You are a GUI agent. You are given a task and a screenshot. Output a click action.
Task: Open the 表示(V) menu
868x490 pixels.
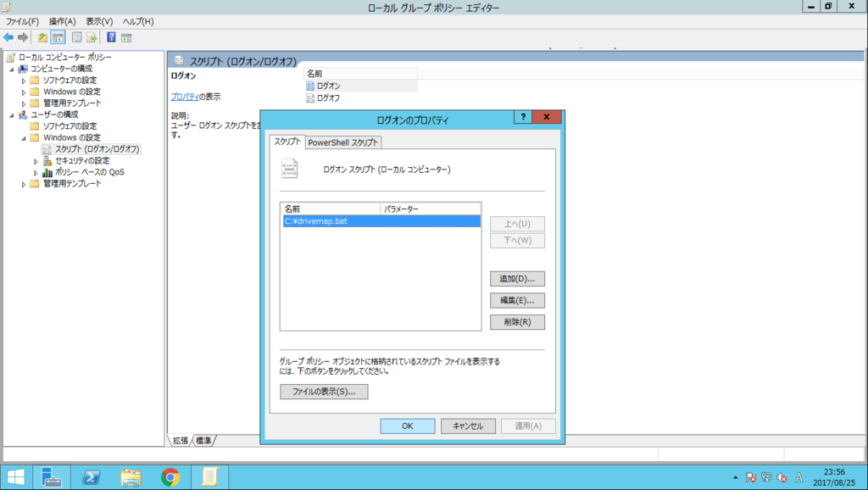pyautogui.click(x=99, y=21)
